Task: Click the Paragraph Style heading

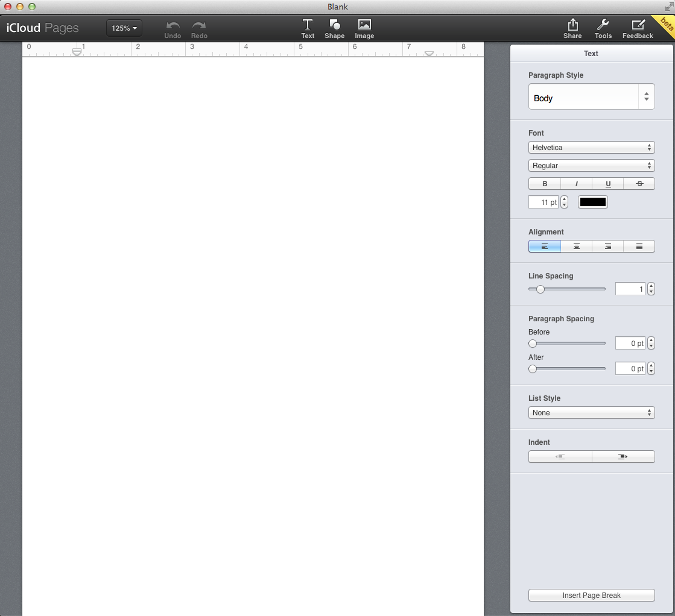Action: [x=556, y=75]
